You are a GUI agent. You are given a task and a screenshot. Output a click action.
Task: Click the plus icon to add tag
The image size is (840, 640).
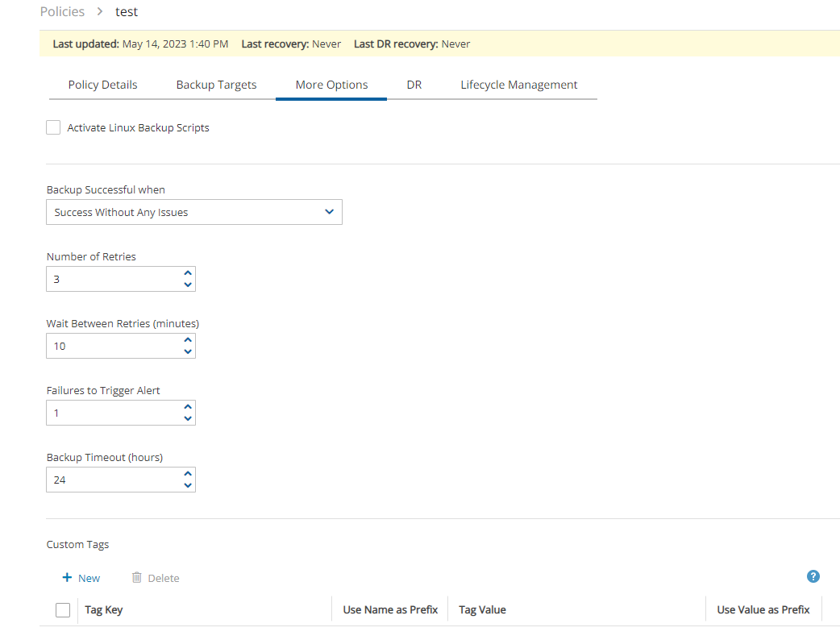pyautogui.click(x=68, y=578)
